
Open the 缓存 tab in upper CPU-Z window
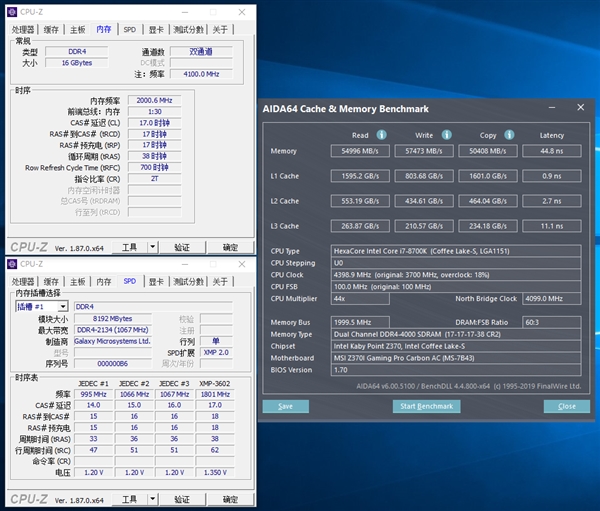tap(51, 29)
